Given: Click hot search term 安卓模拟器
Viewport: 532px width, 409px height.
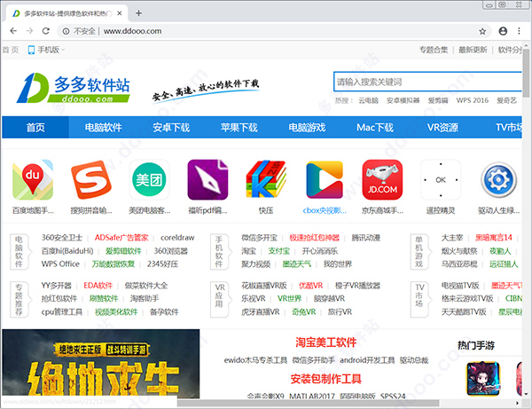Looking at the screenshot, I should point(403,100).
